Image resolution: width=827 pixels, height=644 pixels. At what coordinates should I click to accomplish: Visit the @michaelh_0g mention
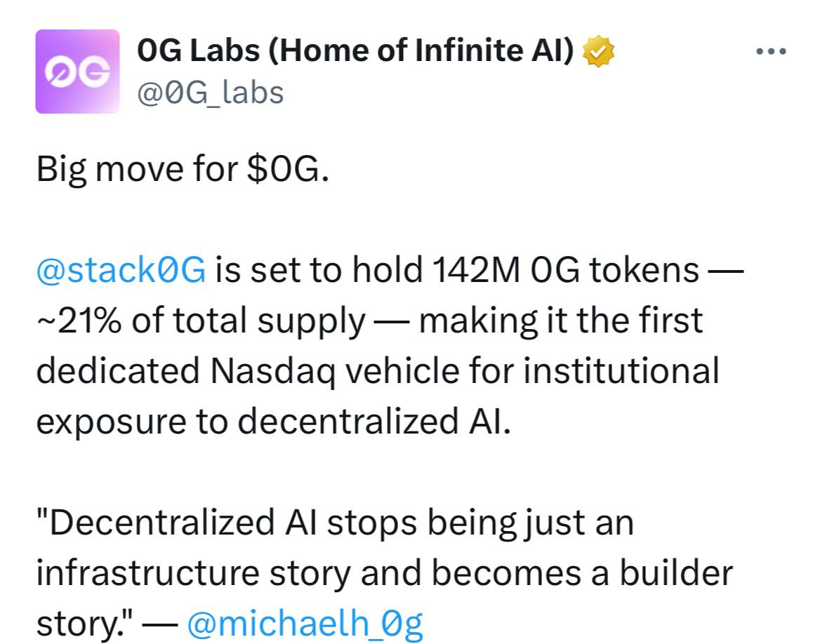pyautogui.click(x=305, y=623)
